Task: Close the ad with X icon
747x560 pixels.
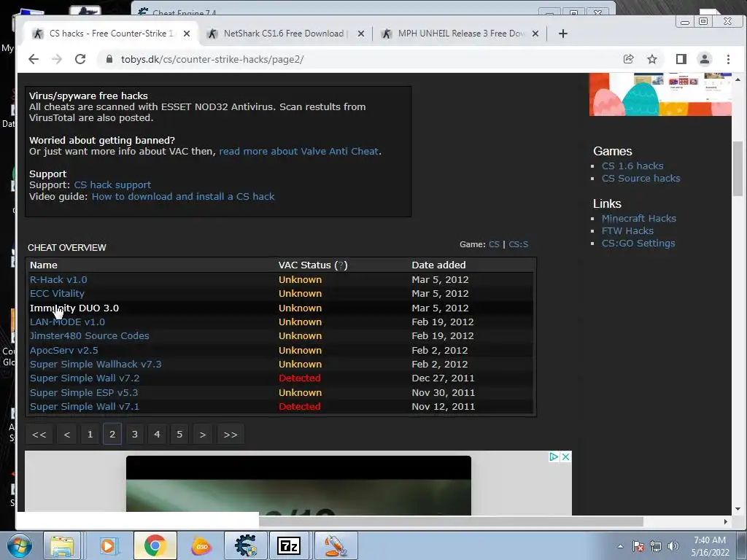Action: [x=565, y=456]
